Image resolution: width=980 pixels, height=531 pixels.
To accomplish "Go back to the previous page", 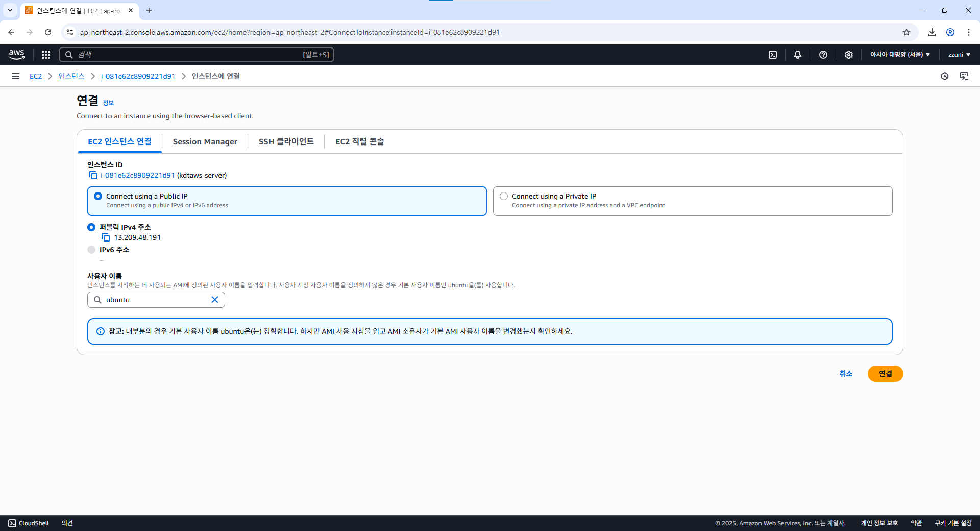I will [x=11, y=32].
